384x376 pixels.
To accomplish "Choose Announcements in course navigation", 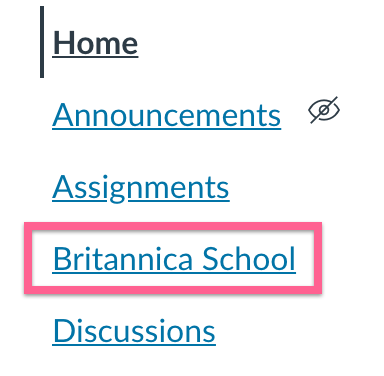I will point(167,115).
